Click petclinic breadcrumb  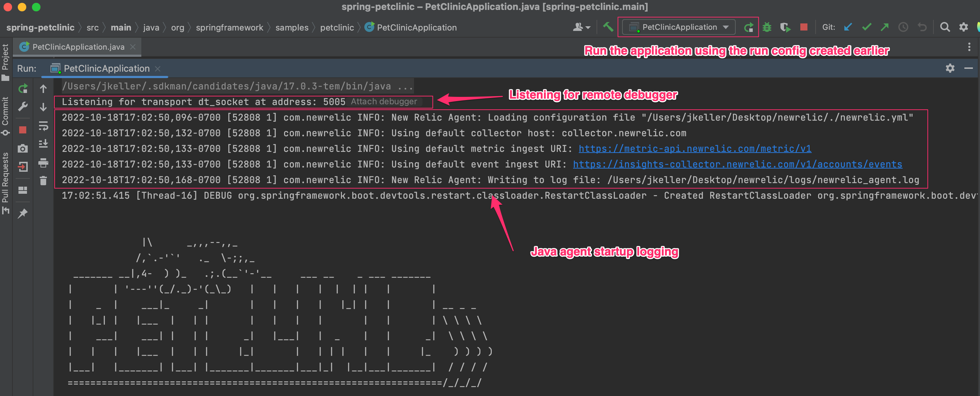coord(337,27)
